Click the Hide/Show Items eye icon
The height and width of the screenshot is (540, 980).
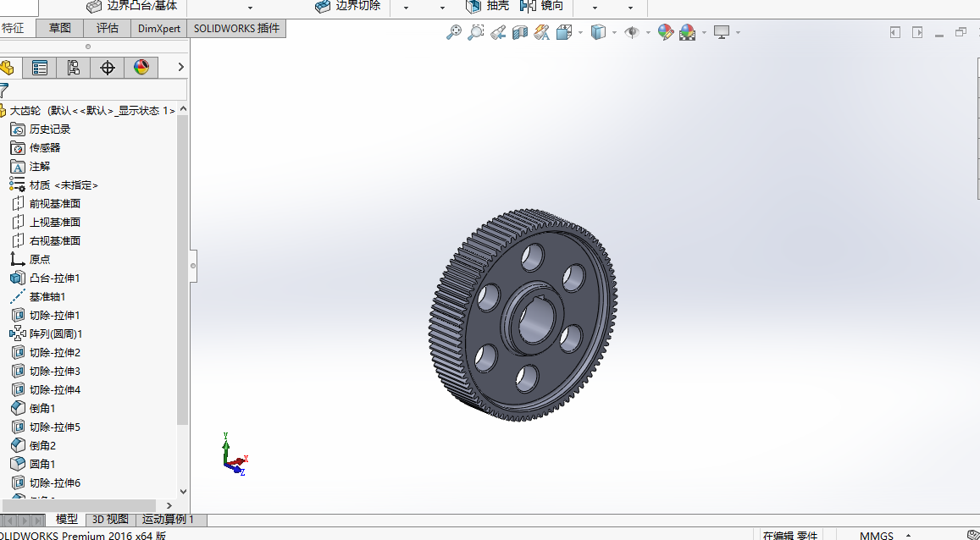[632, 32]
